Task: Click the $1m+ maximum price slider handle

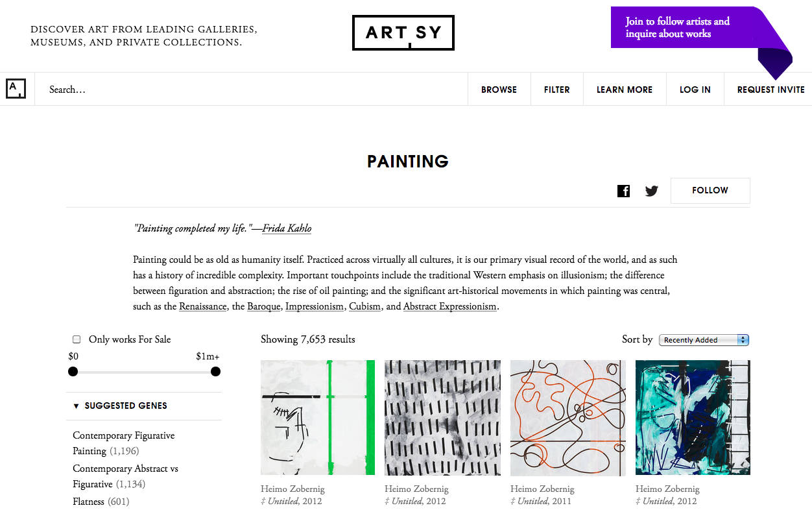Action: pyautogui.click(x=215, y=371)
